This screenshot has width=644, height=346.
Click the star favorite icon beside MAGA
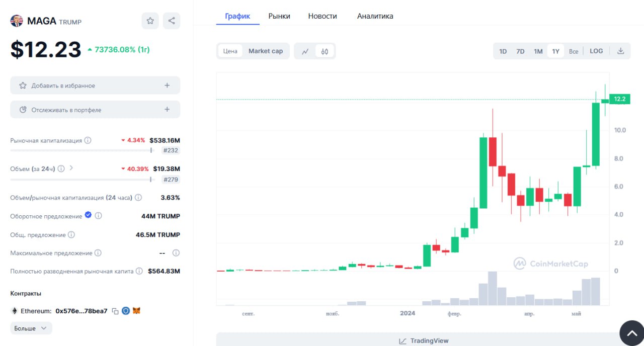click(150, 21)
